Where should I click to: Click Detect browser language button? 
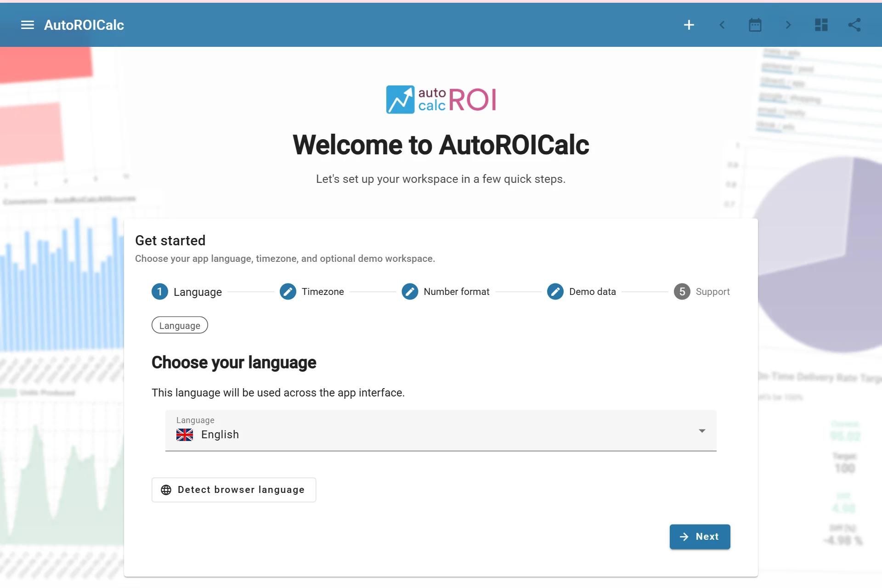coord(234,490)
